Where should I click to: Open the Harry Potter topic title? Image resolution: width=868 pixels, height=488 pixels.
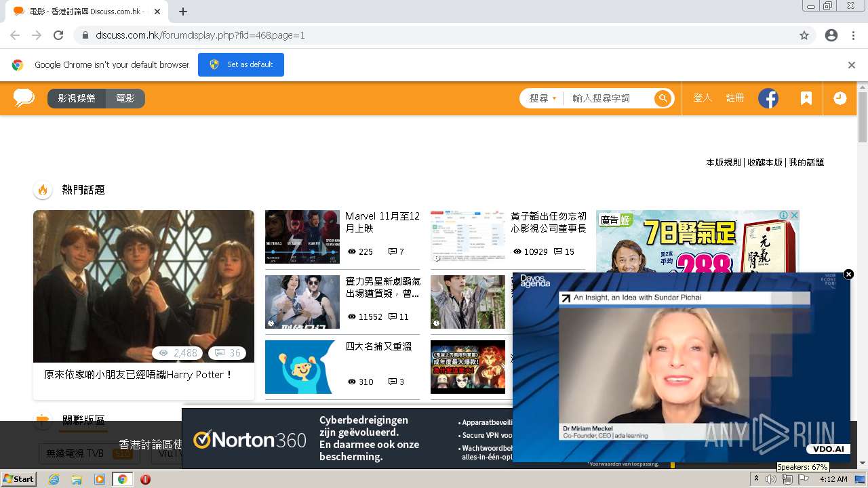[x=138, y=375]
